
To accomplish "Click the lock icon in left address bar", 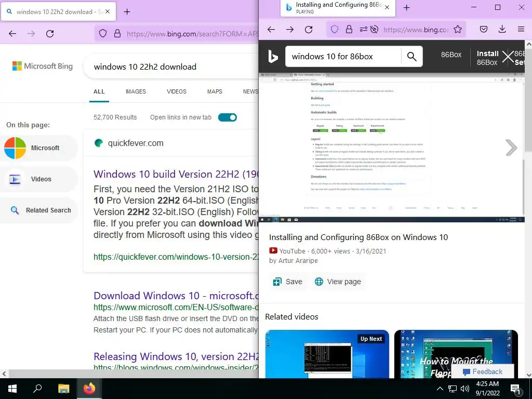I will 117,34.
